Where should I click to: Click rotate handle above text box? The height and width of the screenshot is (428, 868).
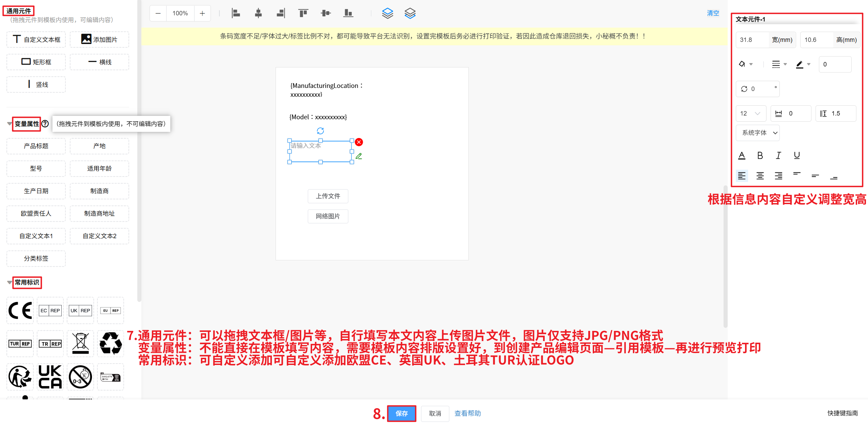320,131
